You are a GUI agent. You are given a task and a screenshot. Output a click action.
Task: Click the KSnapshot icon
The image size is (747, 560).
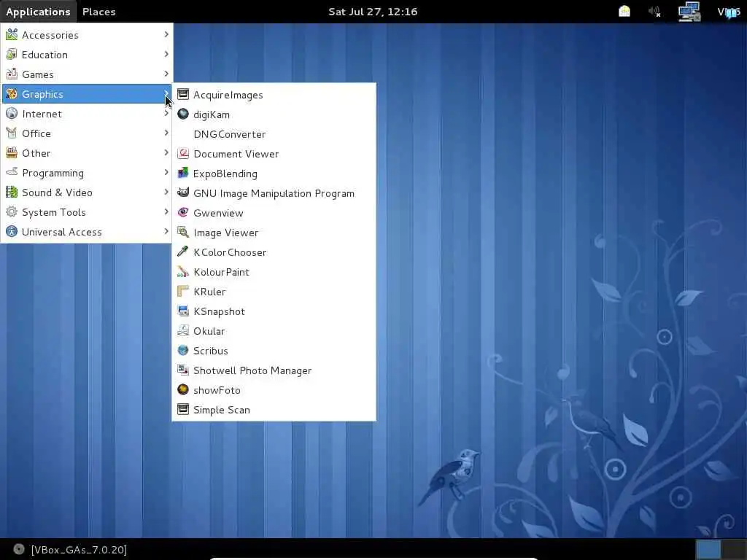tap(183, 311)
